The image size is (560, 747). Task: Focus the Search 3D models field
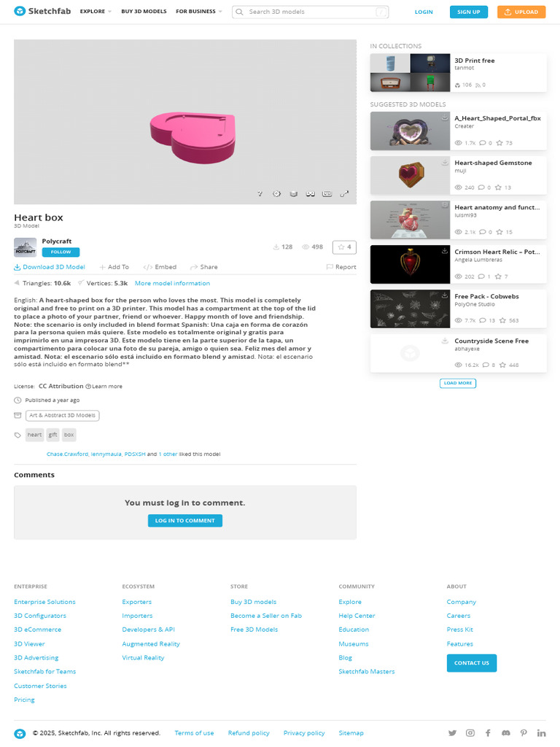point(311,12)
